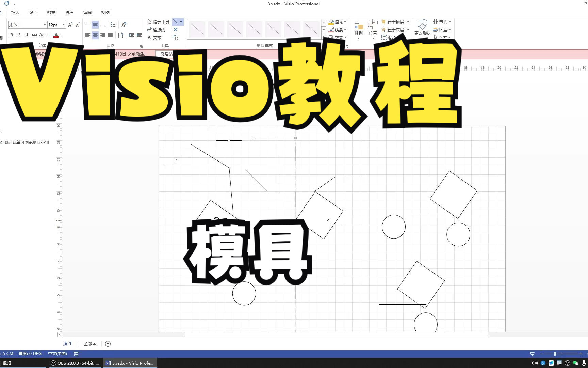Increase paragraph indent

pyautogui.click(x=139, y=35)
